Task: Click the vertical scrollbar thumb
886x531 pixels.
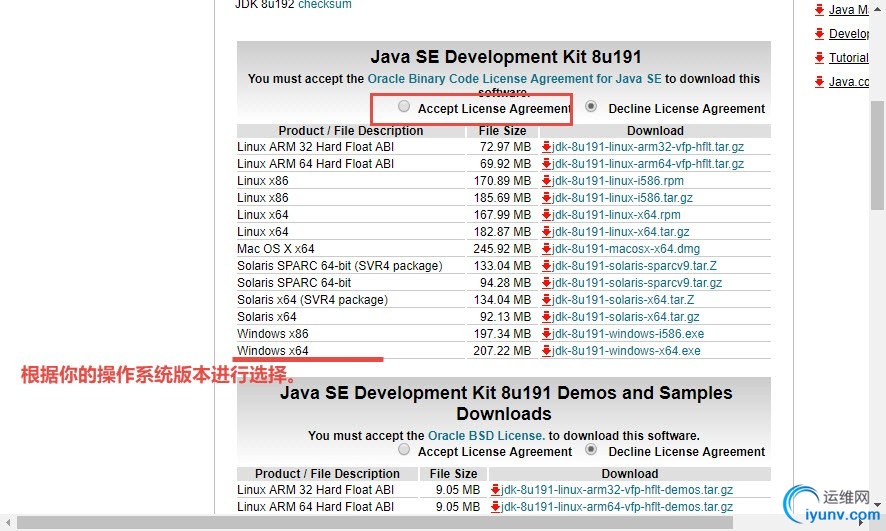Action: pyautogui.click(x=878, y=155)
